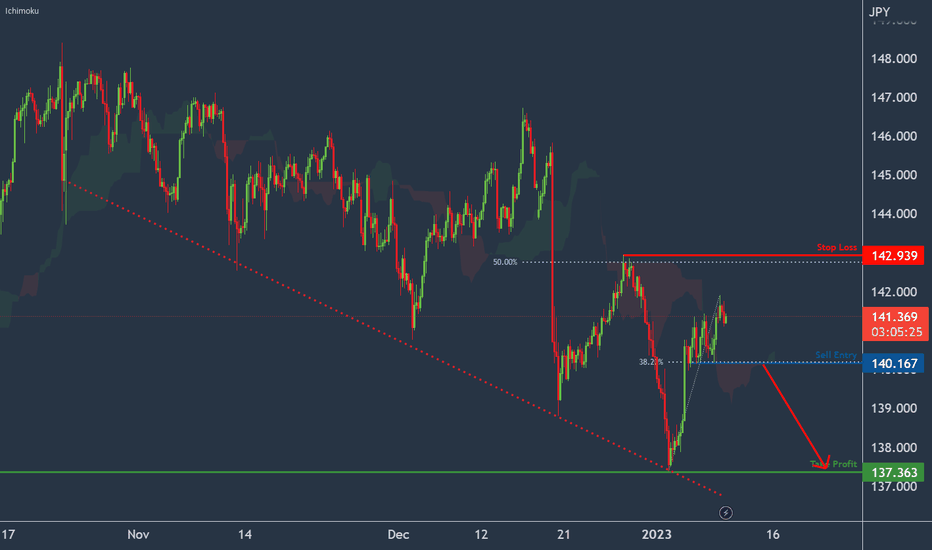The image size is (932, 550).
Task: Click the 145.000 price axis value
Action: pos(894,175)
